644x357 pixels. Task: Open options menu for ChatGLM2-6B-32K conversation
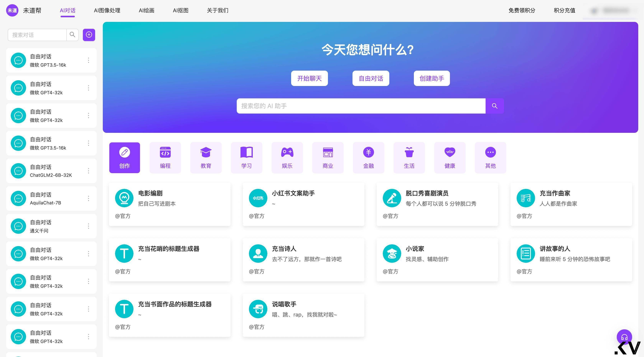coord(88,171)
